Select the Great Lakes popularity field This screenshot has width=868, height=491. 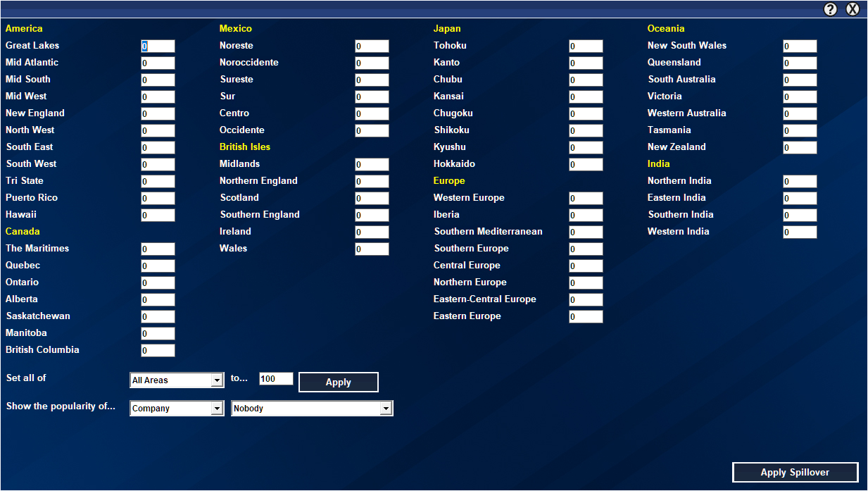(158, 46)
